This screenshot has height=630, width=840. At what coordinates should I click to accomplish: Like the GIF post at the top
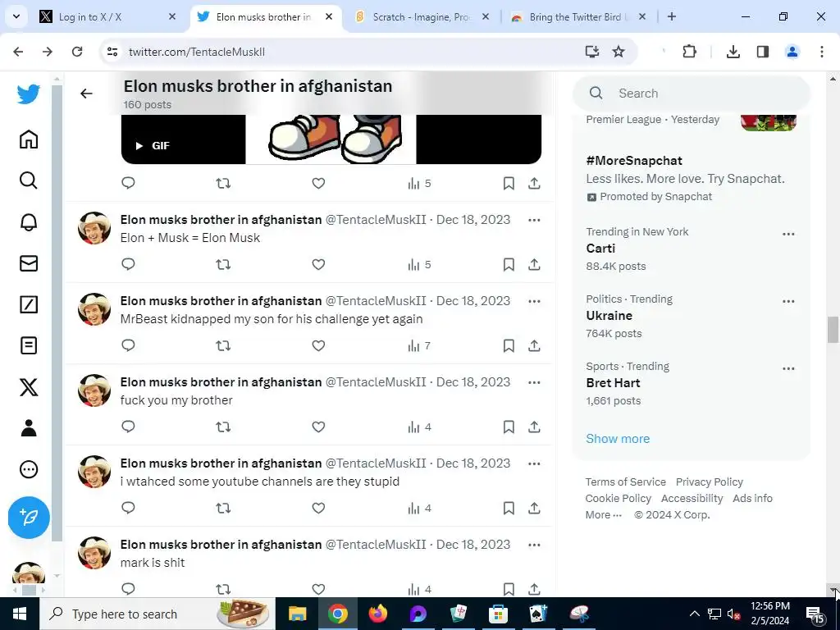[318, 183]
